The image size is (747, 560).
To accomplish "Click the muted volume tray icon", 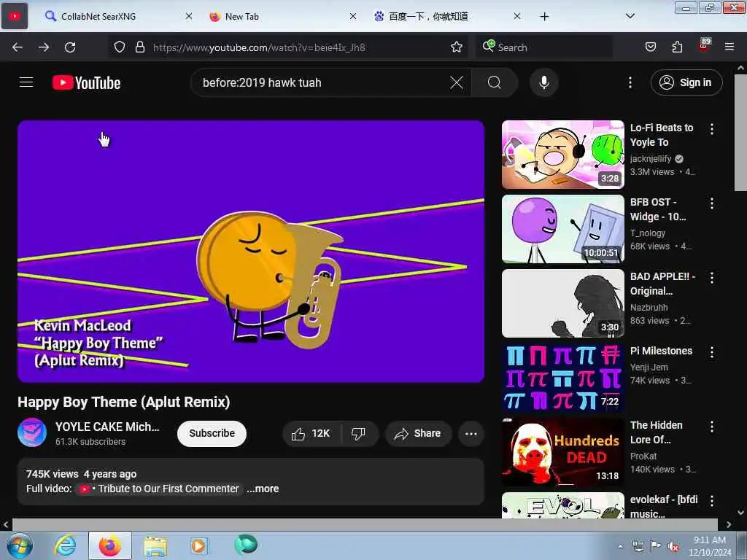I will tap(673, 546).
